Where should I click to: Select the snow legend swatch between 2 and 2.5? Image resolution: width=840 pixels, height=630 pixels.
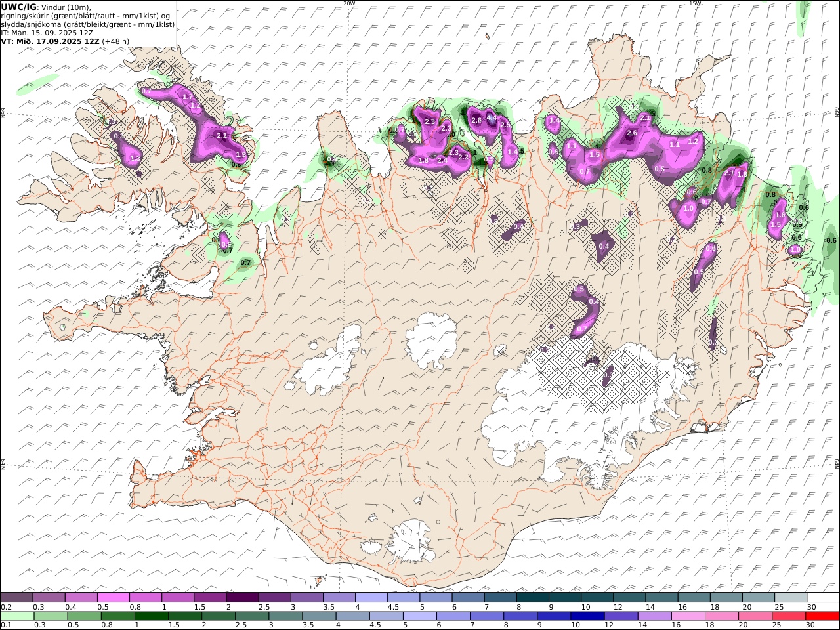tap(242, 597)
